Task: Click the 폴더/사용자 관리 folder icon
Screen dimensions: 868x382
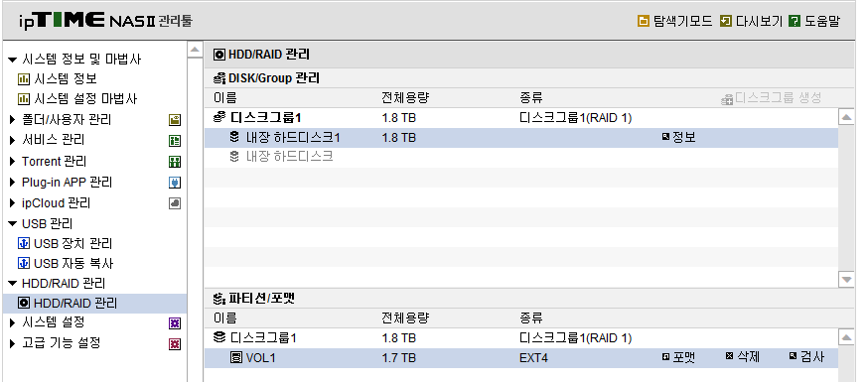Action: tap(175, 120)
